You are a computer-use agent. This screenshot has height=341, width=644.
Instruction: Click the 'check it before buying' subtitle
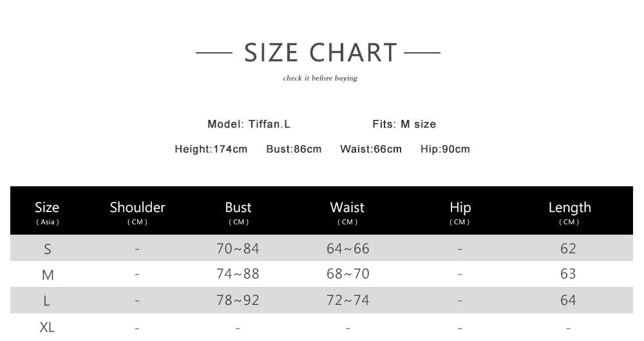(x=320, y=79)
